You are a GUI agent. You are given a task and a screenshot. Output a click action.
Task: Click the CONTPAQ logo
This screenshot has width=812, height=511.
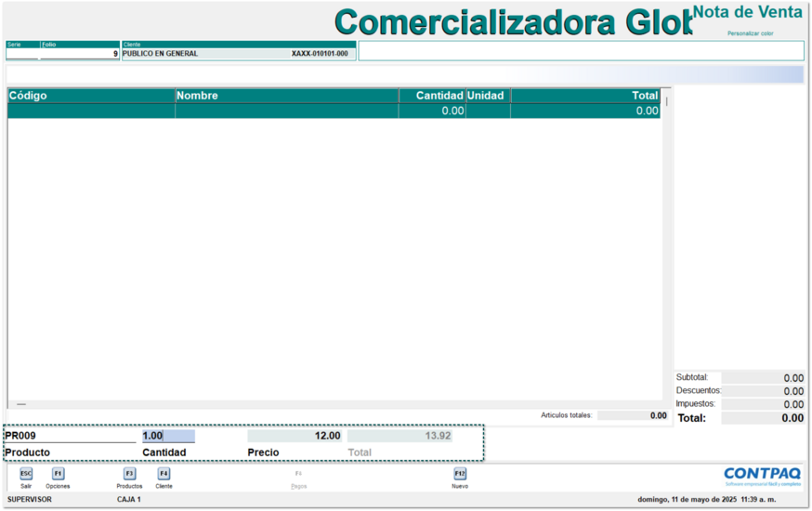[x=762, y=476]
